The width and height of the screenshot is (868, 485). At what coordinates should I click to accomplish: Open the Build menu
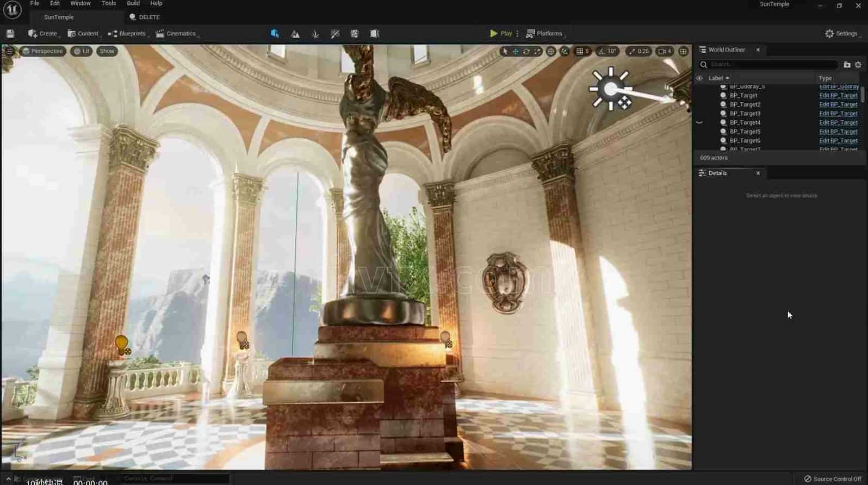click(133, 3)
